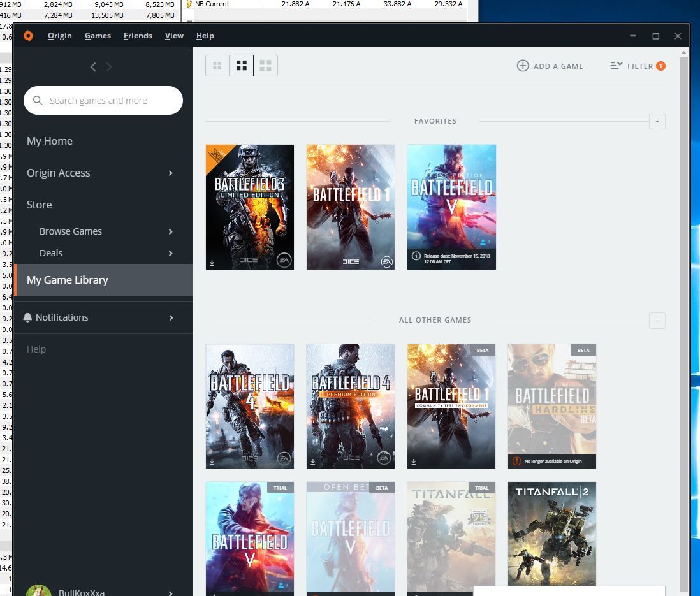This screenshot has width=700, height=596.
Task: Open the Friends menu
Action: (138, 36)
